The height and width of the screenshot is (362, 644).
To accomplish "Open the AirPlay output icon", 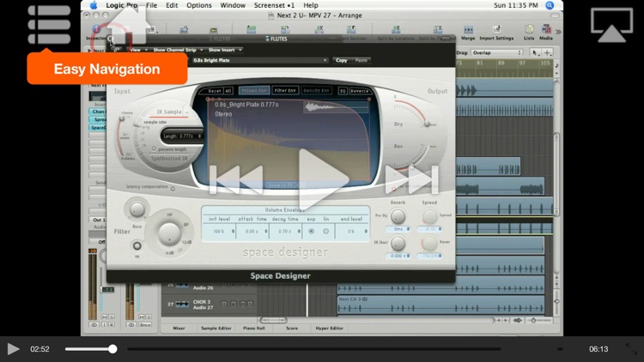I will [611, 25].
